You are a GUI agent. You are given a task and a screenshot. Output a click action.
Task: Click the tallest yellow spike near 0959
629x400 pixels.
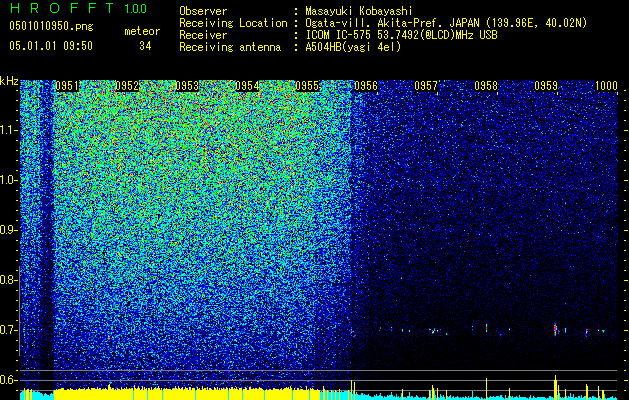click(x=556, y=387)
